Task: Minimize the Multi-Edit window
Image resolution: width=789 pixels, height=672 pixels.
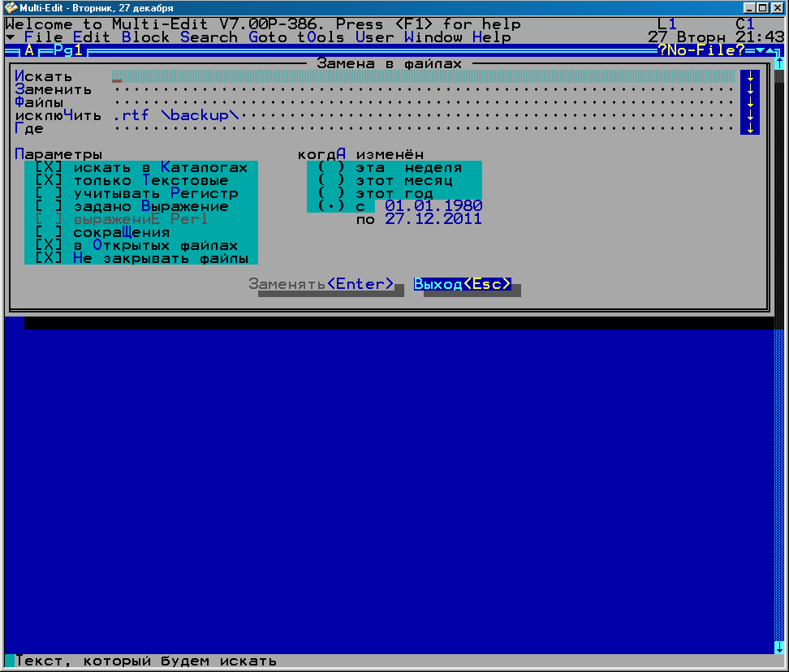Action: point(748,7)
